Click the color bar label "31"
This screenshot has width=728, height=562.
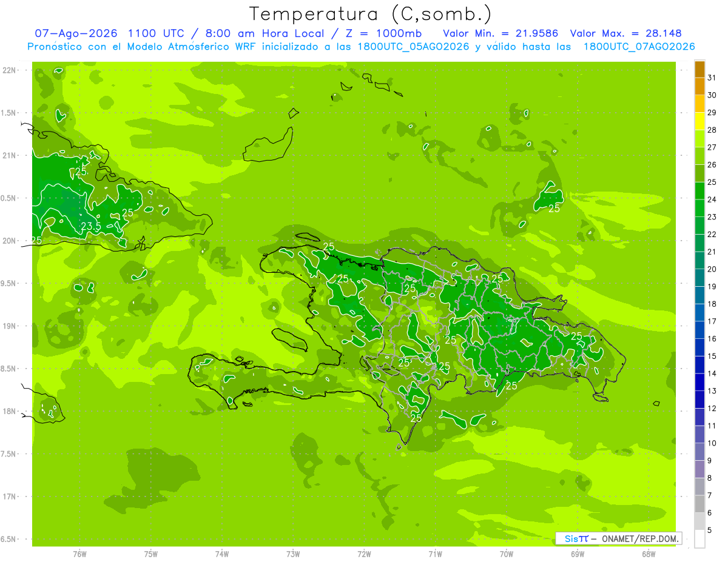pos(712,78)
